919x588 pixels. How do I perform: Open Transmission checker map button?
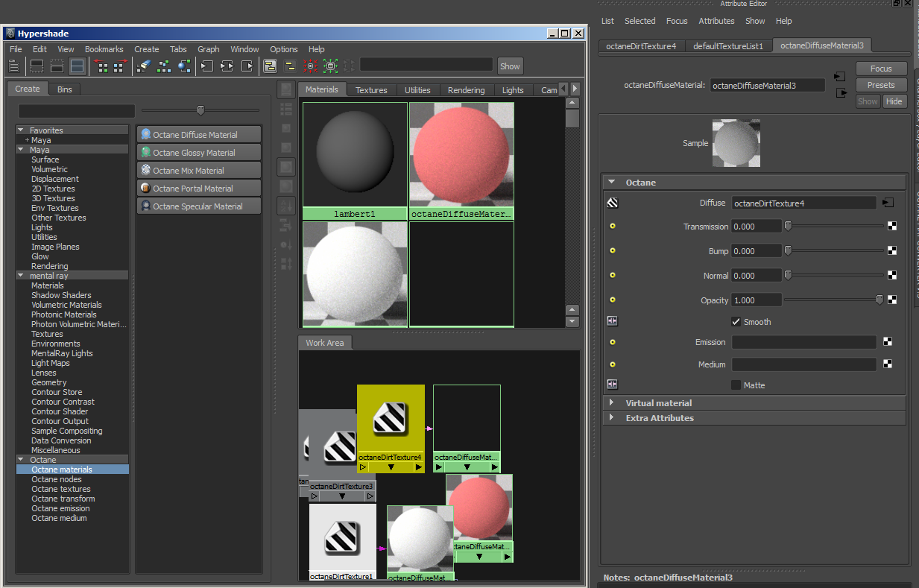(x=891, y=227)
